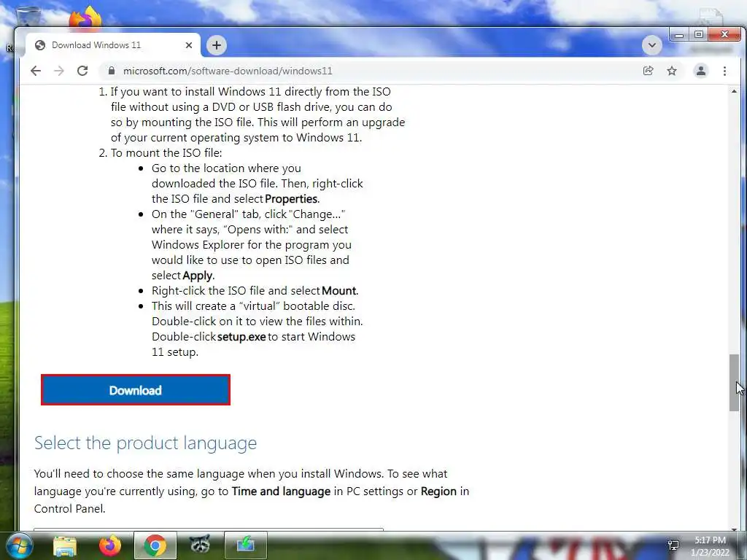This screenshot has height=560, width=747.
Task: Open the Chrome profile avatar menu
Action: point(701,71)
